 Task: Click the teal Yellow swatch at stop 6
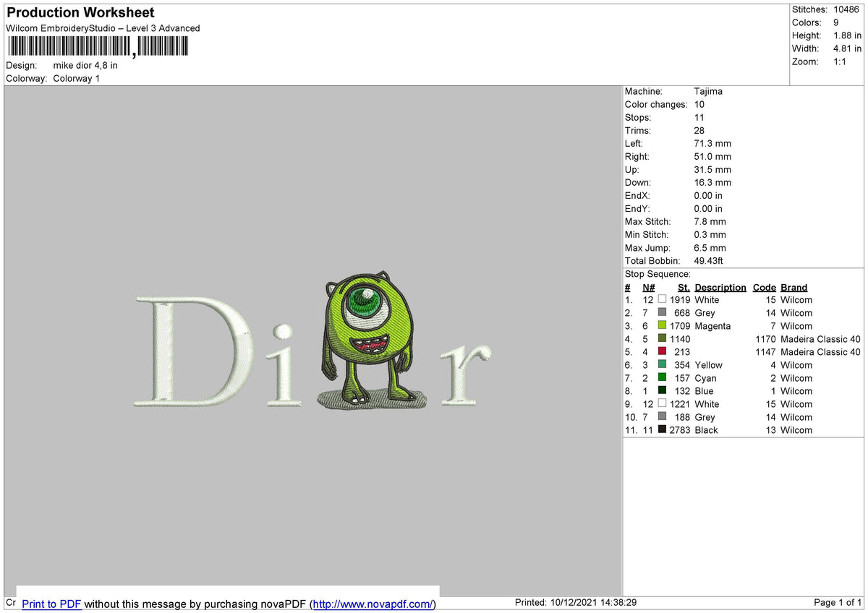[x=662, y=364]
